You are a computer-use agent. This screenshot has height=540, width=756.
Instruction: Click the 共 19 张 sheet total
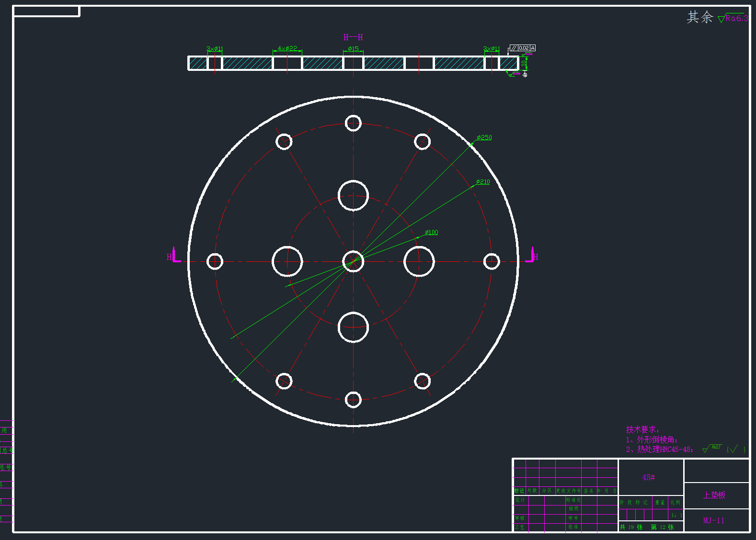click(631, 527)
